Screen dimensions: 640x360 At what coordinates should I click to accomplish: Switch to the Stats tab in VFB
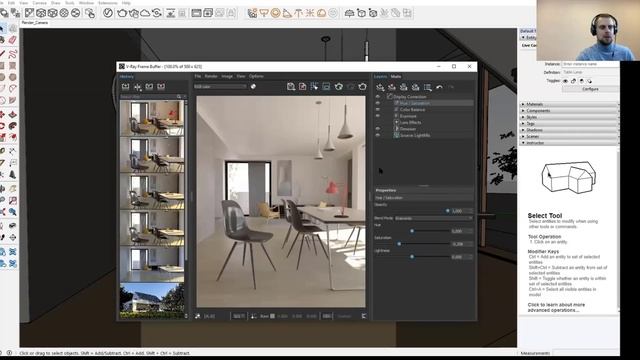[x=396, y=76]
